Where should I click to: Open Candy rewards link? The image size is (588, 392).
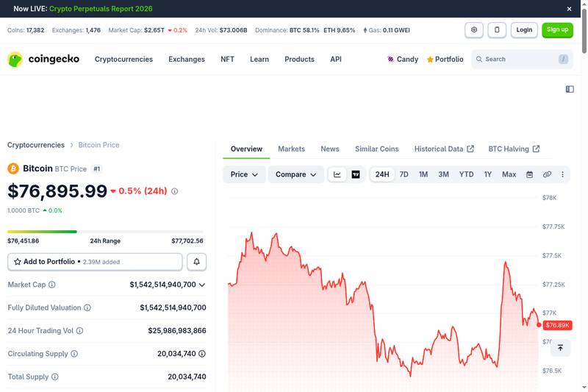pos(402,60)
